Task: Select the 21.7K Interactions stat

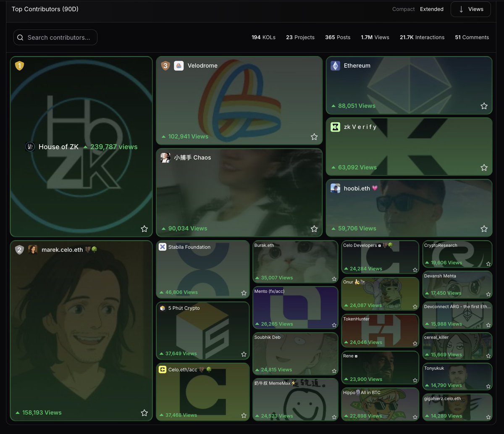Action: click(422, 37)
